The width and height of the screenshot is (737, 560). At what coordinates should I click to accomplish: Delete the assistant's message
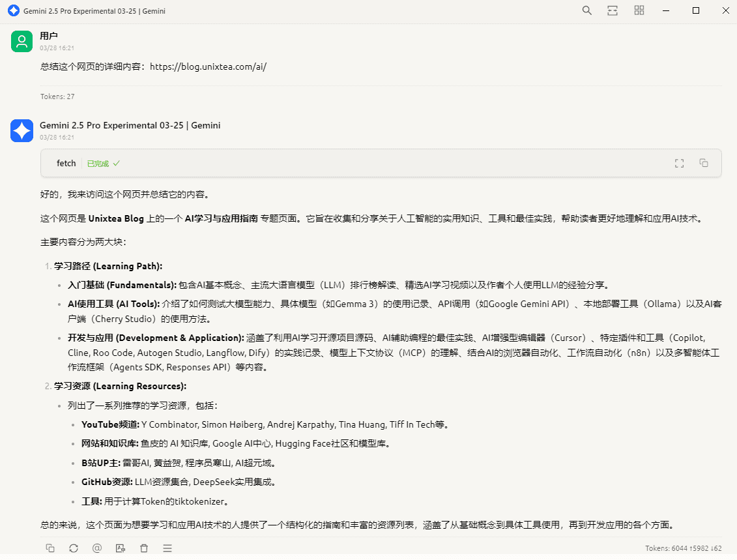point(144,548)
